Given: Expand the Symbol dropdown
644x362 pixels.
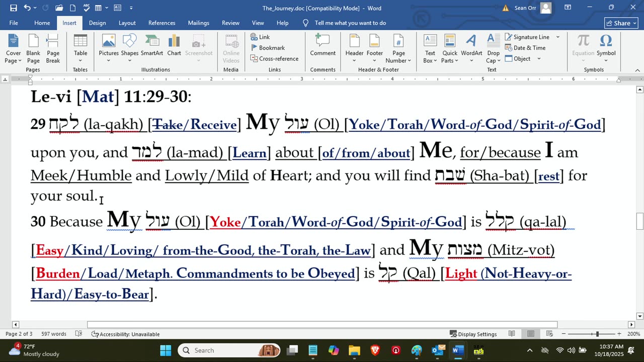Looking at the screenshot, I should tap(606, 49).
